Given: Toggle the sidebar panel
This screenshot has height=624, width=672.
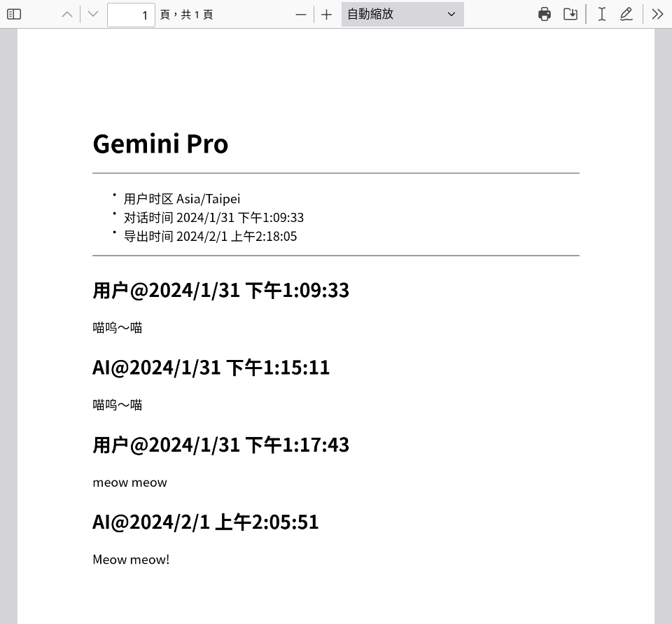Looking at the screenshot, I should click(x=14, y=14).
